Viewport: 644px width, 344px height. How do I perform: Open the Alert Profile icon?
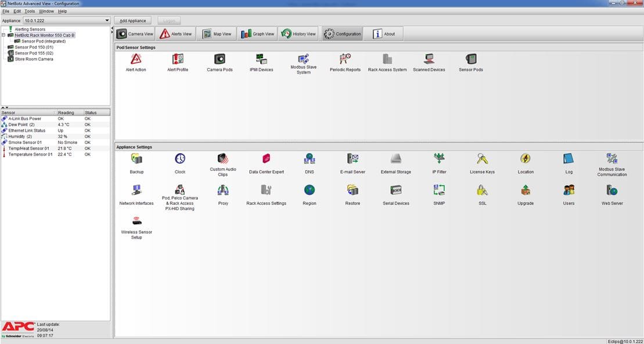coord(178,59)
